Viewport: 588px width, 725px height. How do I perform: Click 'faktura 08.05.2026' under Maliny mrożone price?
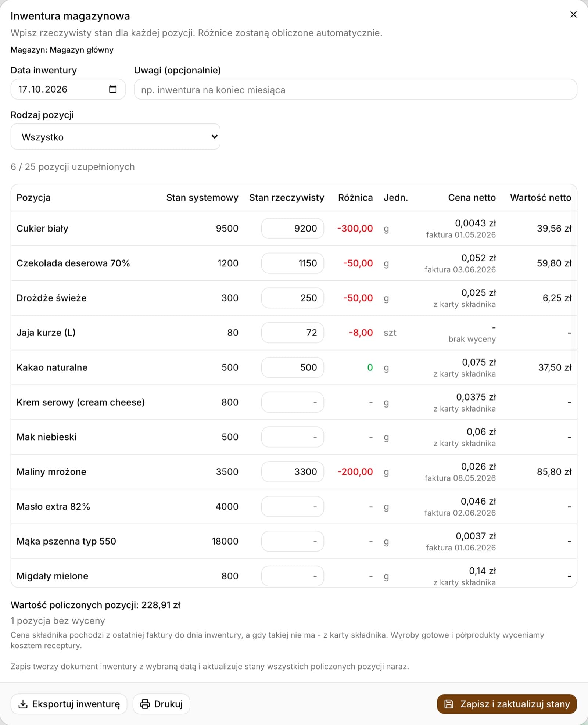point(460,478)
